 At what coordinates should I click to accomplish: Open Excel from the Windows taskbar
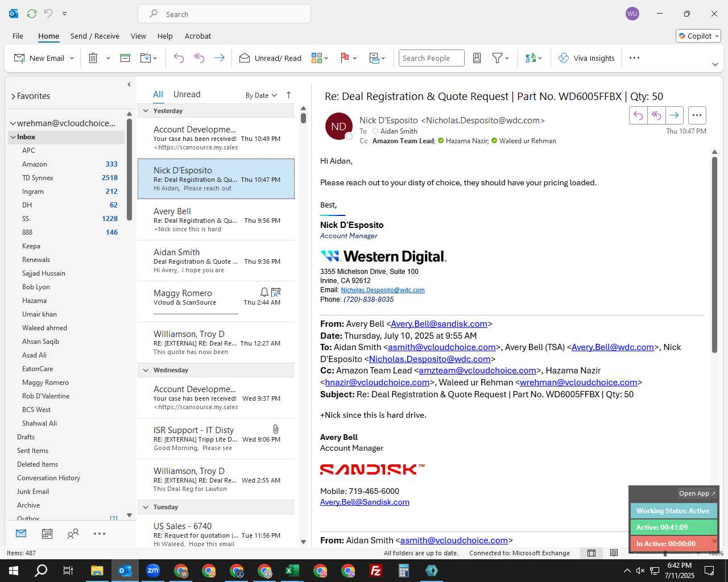pyautogui.click(x=292, y=571)
